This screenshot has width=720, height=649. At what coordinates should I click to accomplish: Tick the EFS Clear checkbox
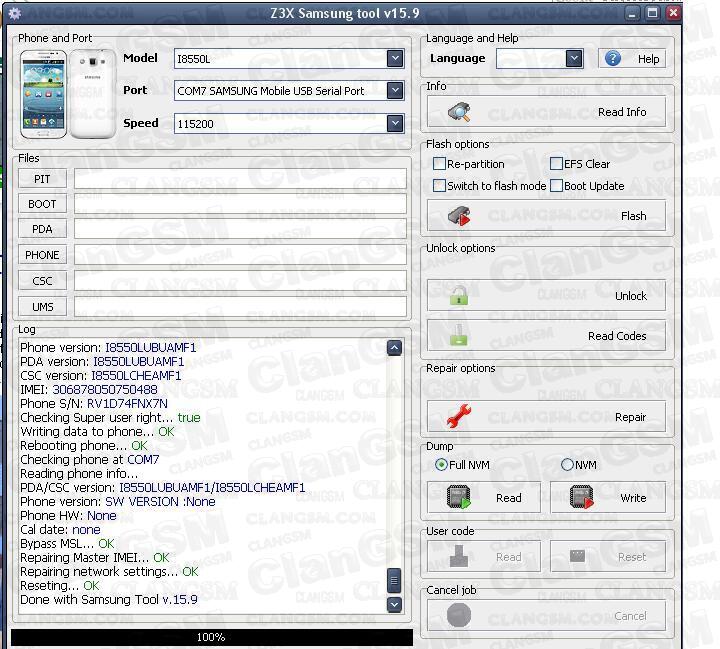(556, 164)
